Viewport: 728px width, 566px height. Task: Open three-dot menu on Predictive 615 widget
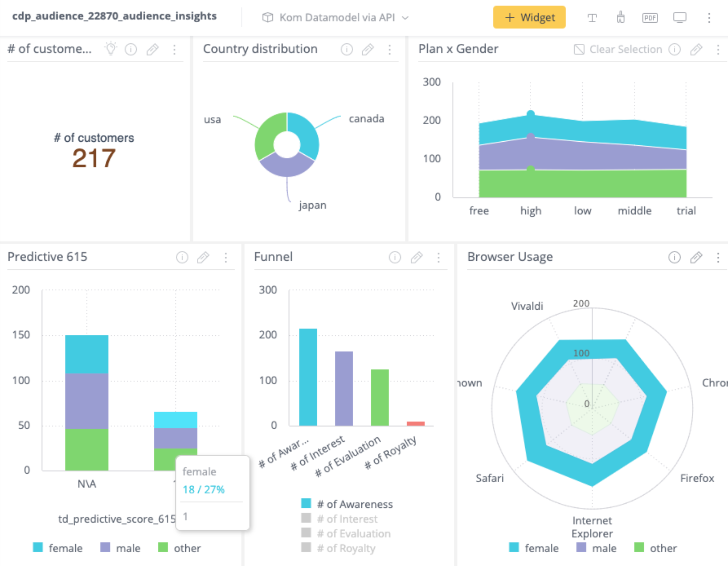226,257
